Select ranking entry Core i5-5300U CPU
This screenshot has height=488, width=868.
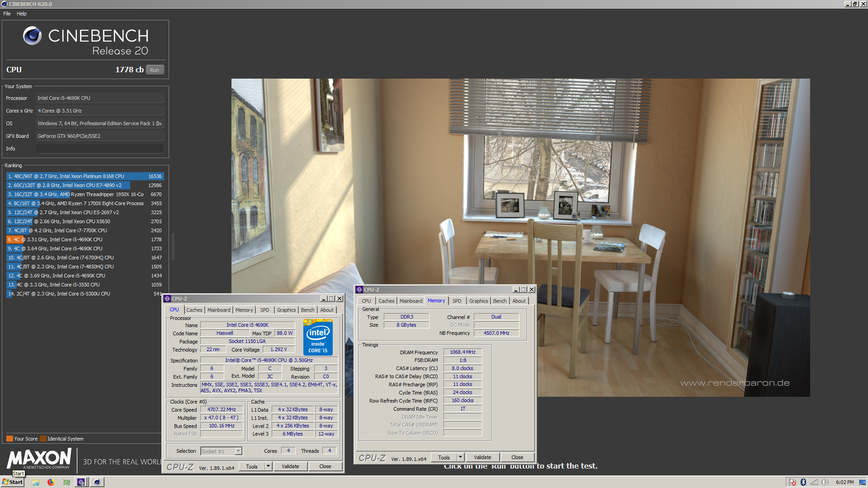coord(85,294)
